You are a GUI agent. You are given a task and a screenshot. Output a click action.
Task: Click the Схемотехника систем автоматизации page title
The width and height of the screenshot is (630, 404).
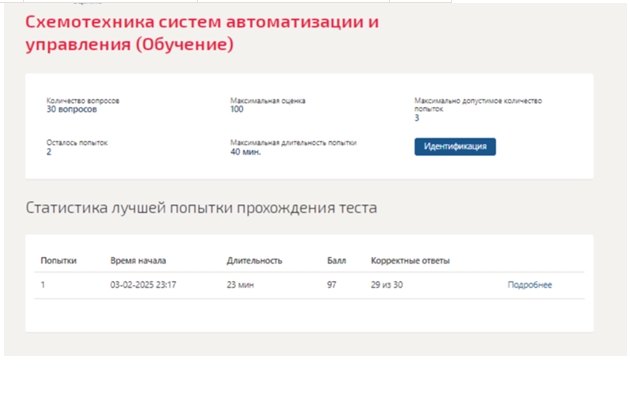202,33
